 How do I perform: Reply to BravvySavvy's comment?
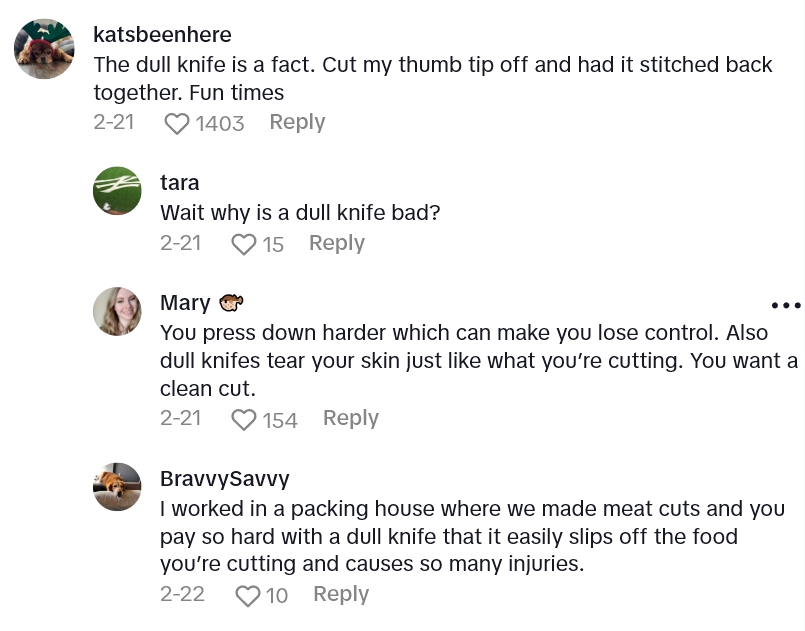[x=341, y=594]
